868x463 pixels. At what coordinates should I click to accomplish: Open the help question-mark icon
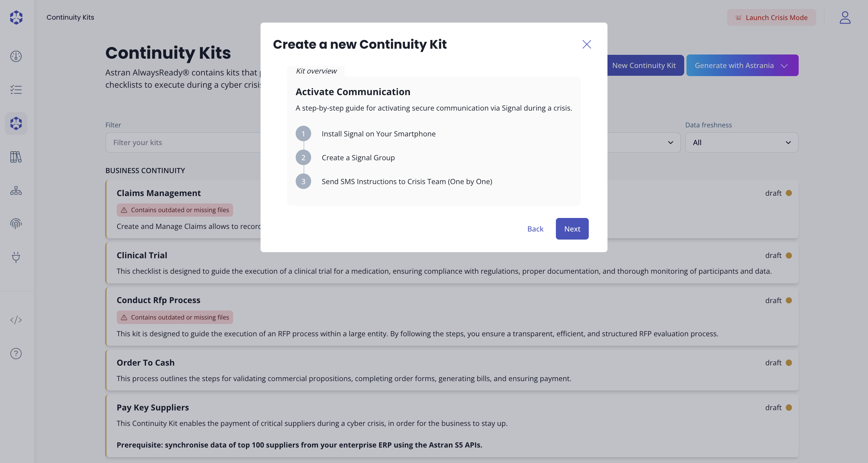pyautogui.click(x=16, y=353)
